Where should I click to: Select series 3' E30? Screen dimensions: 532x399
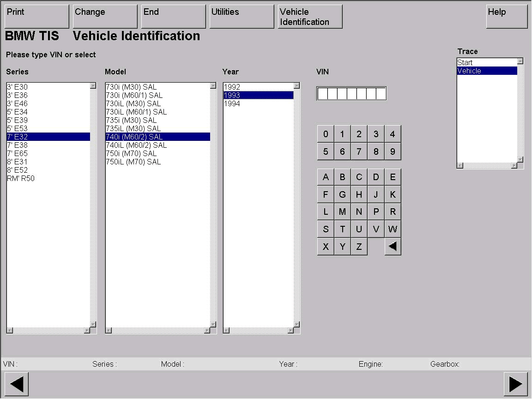point(48,87)
